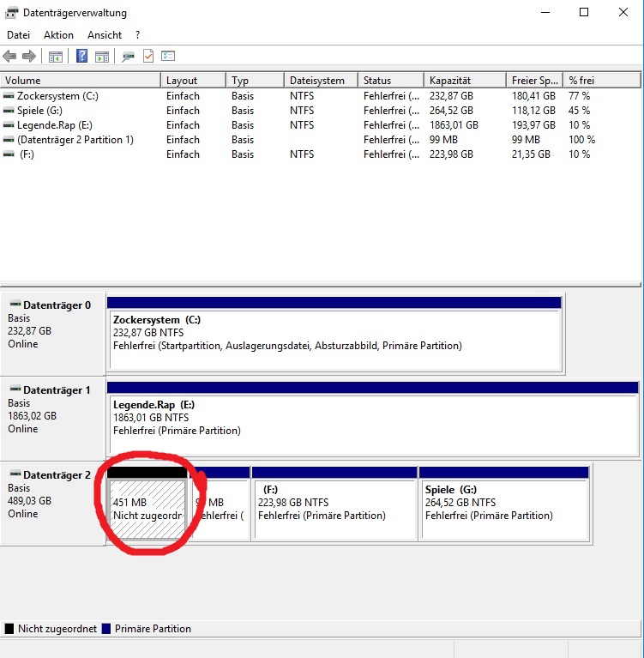Click the disk icon next to Datenträger 2
The image size is (644, 658).
pyautogui.click(x=15, y=474)
